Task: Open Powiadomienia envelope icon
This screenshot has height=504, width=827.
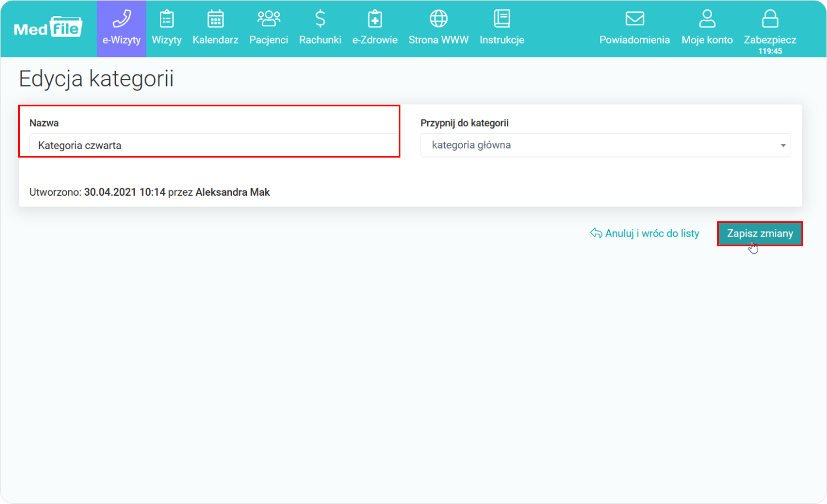Action: (635, 19)
